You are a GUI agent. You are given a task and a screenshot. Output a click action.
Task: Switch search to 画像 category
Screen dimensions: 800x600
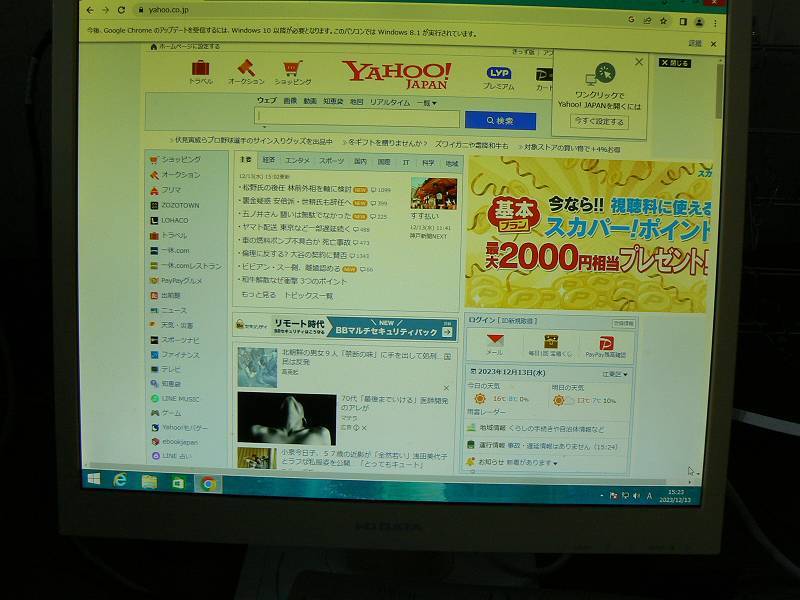290,101
